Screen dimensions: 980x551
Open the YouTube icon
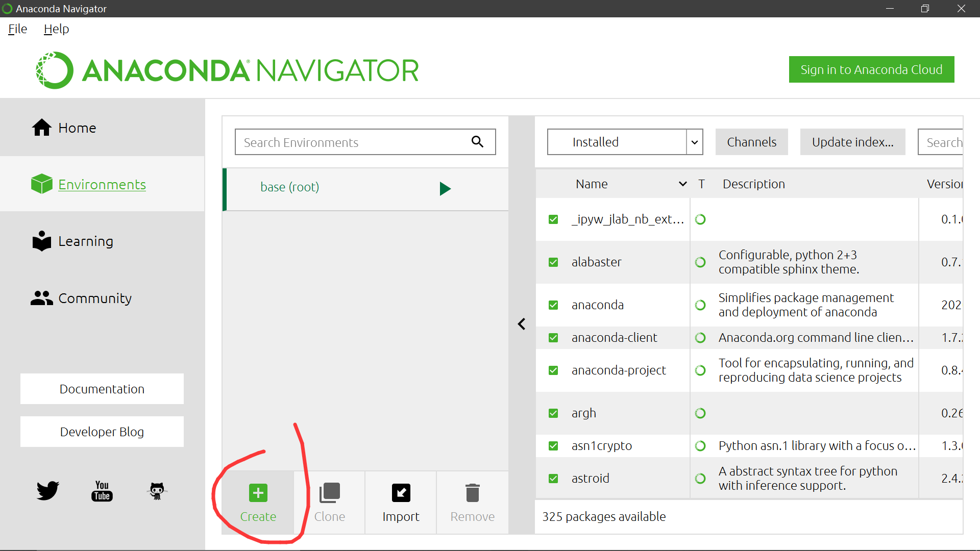click(102, 491)
